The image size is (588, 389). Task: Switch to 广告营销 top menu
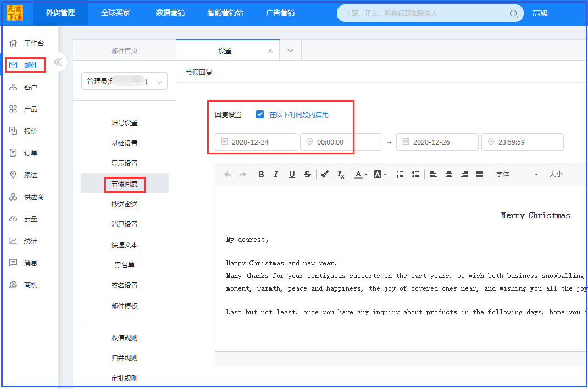[x=280, y=13]
